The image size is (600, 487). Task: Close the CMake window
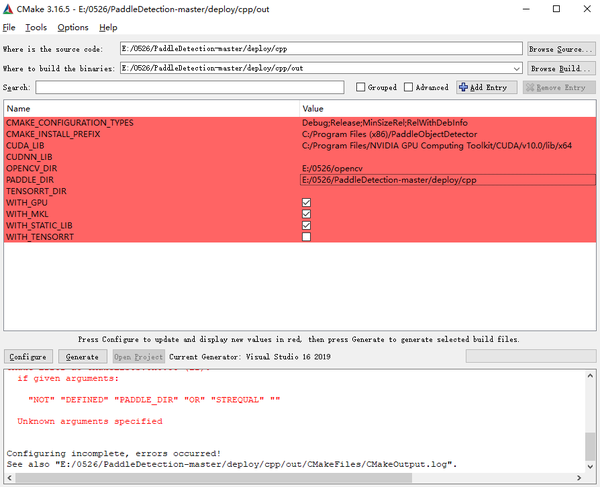point(587,9)
